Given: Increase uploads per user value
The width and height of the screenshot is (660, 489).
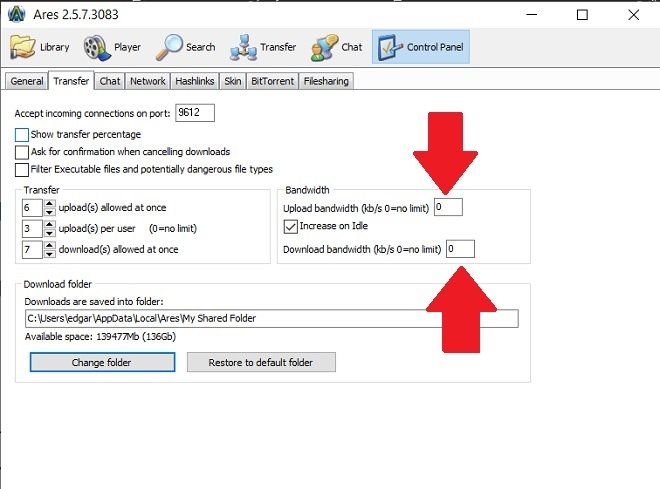Looking at the screenshot, I should [49, 224].
